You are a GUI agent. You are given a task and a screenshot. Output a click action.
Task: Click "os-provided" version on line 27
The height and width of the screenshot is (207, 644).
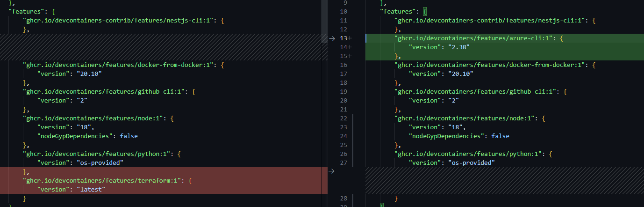[452, 163]
